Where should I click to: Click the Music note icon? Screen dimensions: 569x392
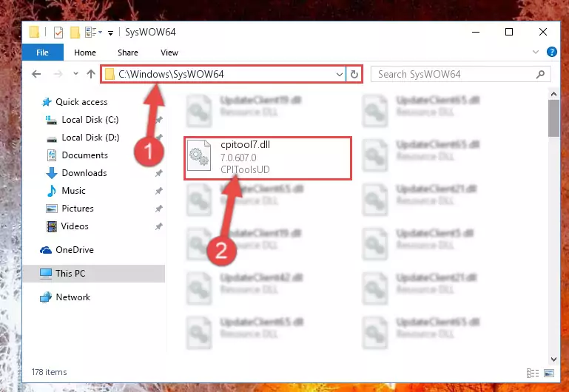(x=52, y=191)
